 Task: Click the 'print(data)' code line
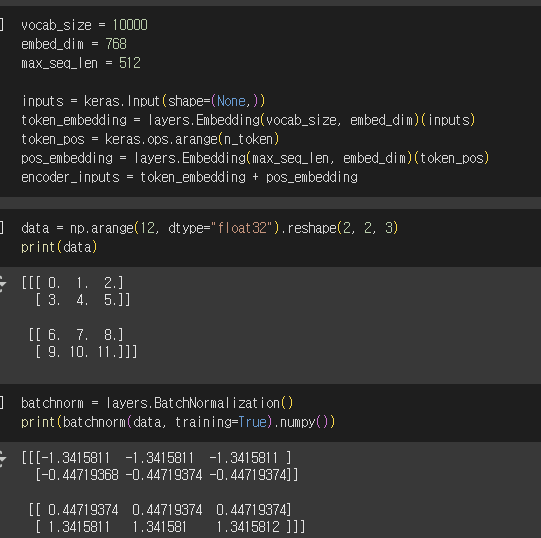[x=59, y=247]
